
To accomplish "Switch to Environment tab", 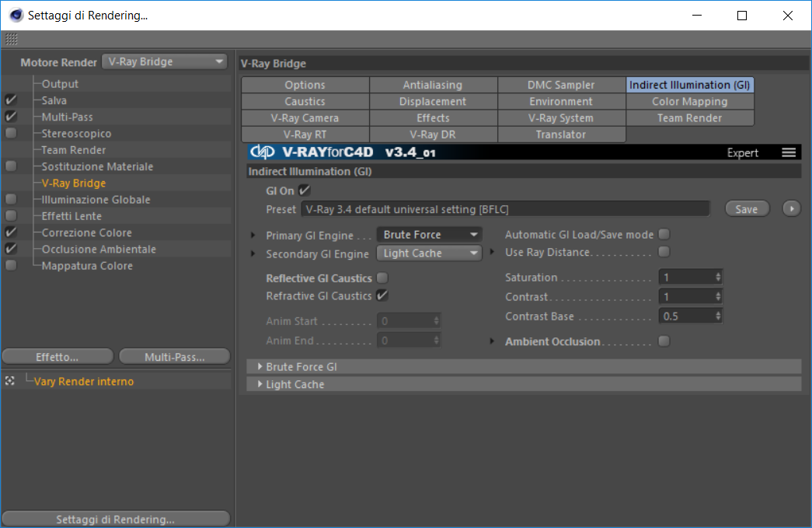I will point(561,102).
